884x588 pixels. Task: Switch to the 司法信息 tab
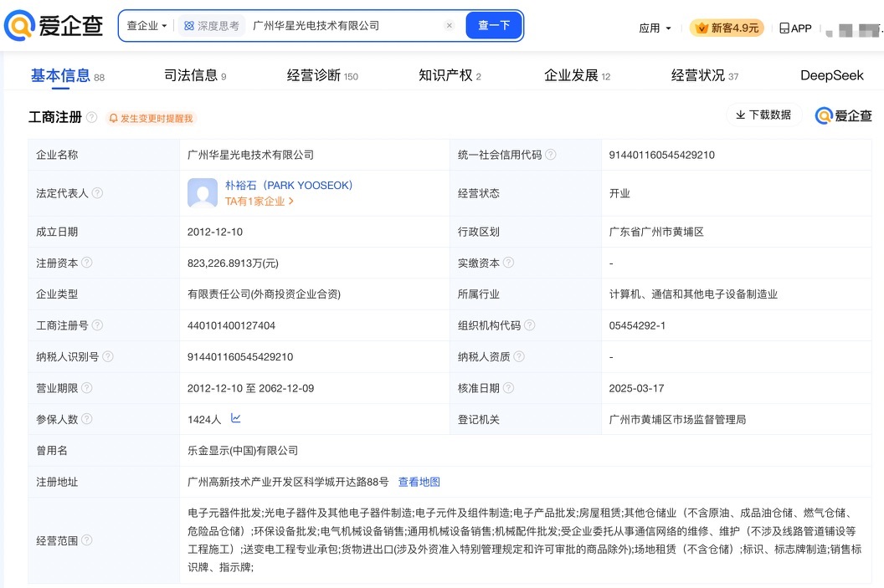(x=195, y=75)
